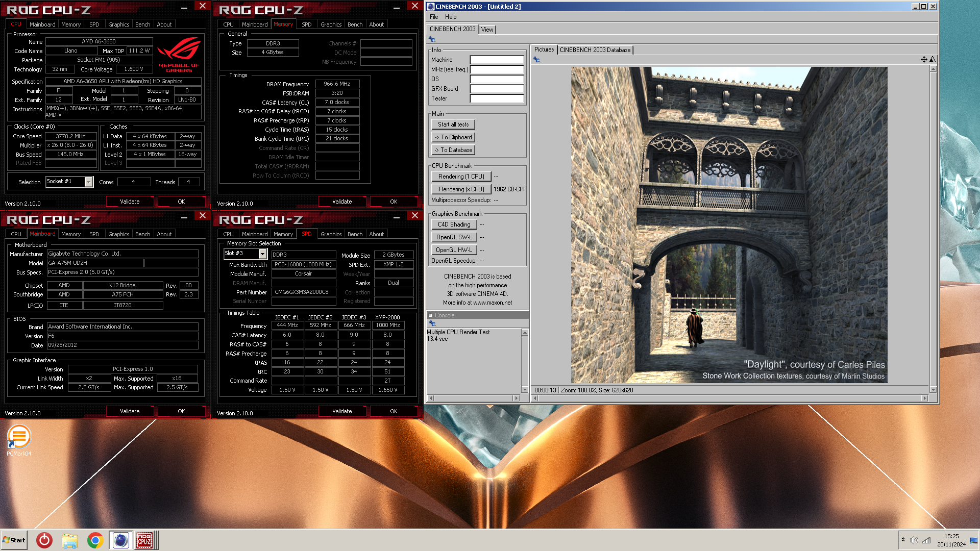Run Rendering (1 CPU) benchmark
980x551 pixels.
[x=461, y=177]
